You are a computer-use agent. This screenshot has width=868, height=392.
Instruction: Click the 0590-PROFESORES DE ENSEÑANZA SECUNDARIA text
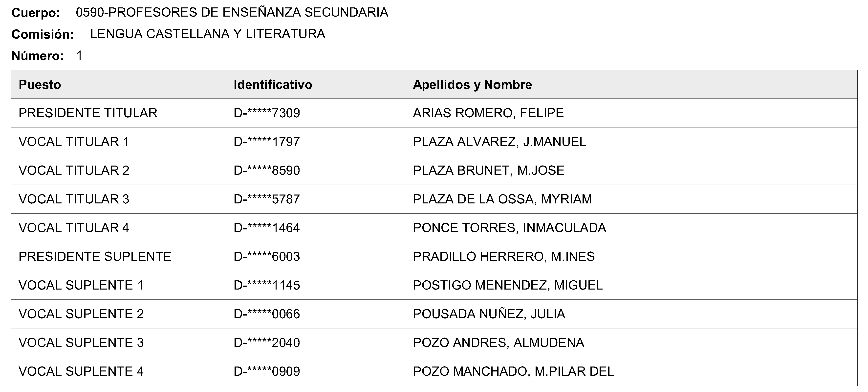tap(232, 12)
